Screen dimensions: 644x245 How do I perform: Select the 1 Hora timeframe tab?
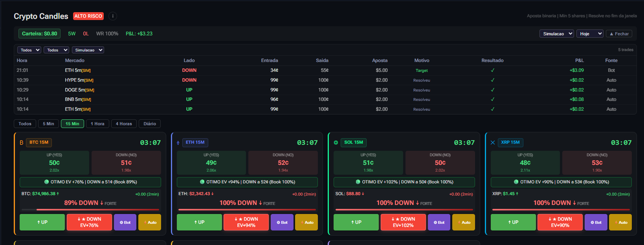coord(97,124)
